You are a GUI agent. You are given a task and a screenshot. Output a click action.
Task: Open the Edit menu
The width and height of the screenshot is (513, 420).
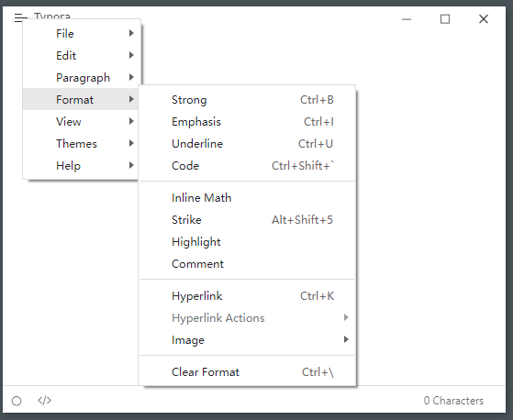click(x=82, y=55)
